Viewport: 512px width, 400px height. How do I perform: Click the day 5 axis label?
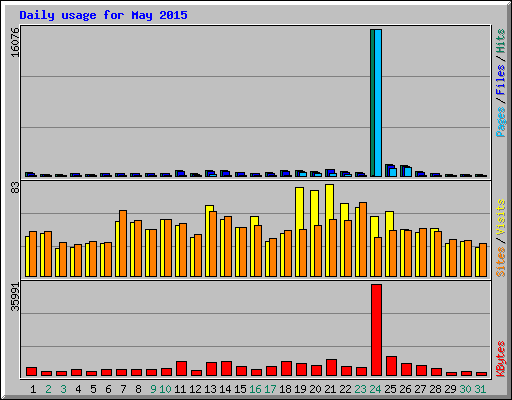[93, 389]
